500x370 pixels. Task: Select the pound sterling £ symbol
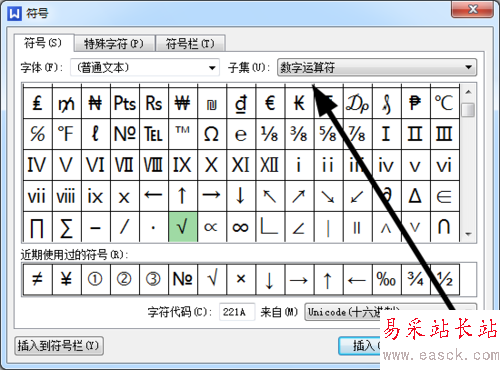pyautogui.click(x=38, y=103)
